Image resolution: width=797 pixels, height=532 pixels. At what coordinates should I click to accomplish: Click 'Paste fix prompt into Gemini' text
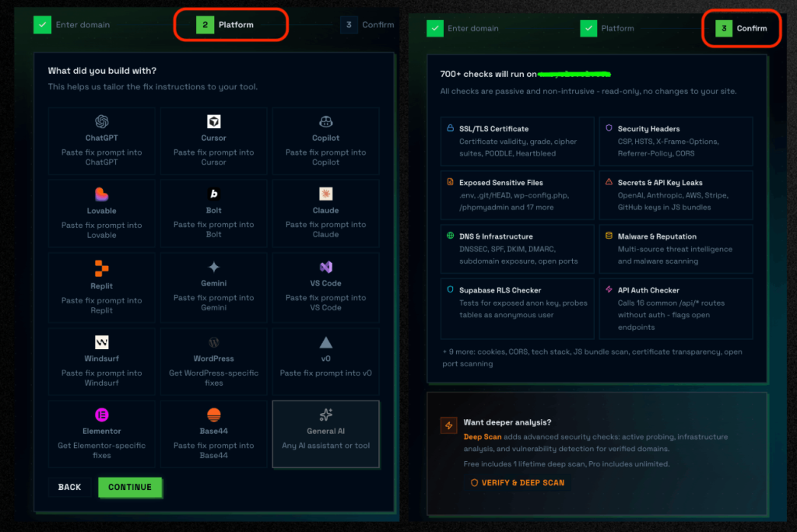[x=213, y=303]
